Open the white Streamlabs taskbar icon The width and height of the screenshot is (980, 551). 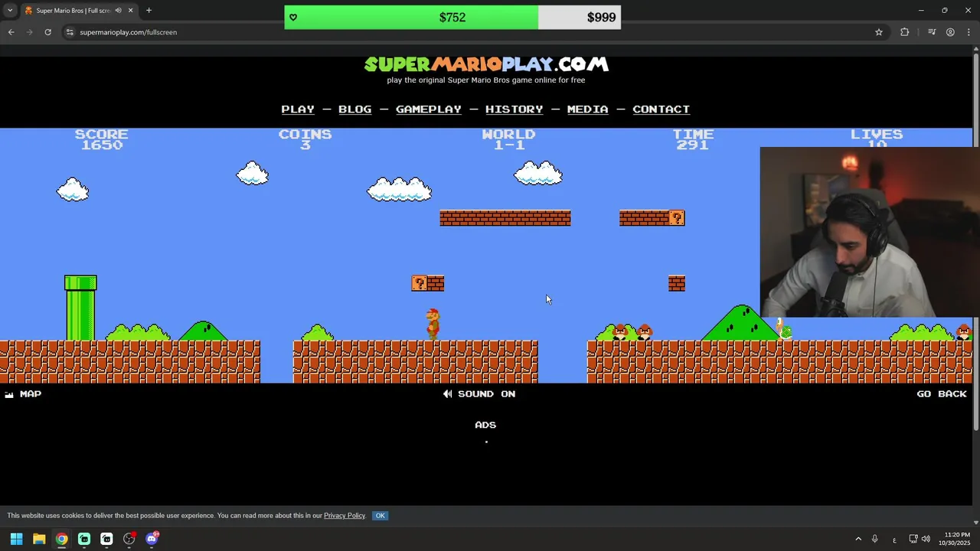[106, 539]
